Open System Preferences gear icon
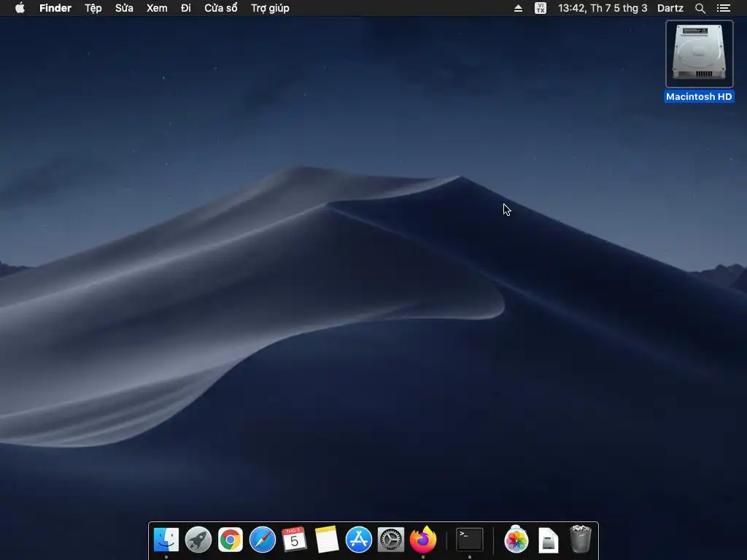The image size is (747, 560). pos(391,540)
